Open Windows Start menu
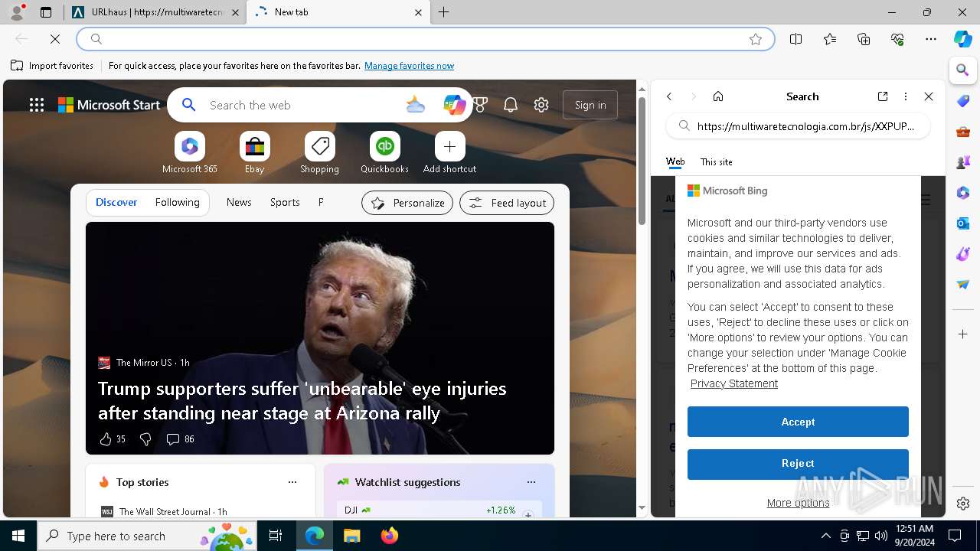This screenshot has height=551, width=980. tap(18, 536)
